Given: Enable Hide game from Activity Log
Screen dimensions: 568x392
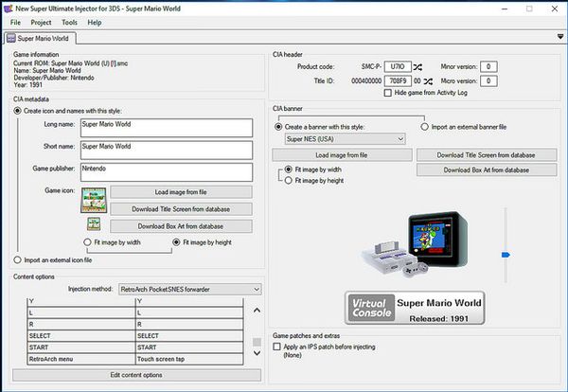Looking at the screenshot, I should (387, 93).
